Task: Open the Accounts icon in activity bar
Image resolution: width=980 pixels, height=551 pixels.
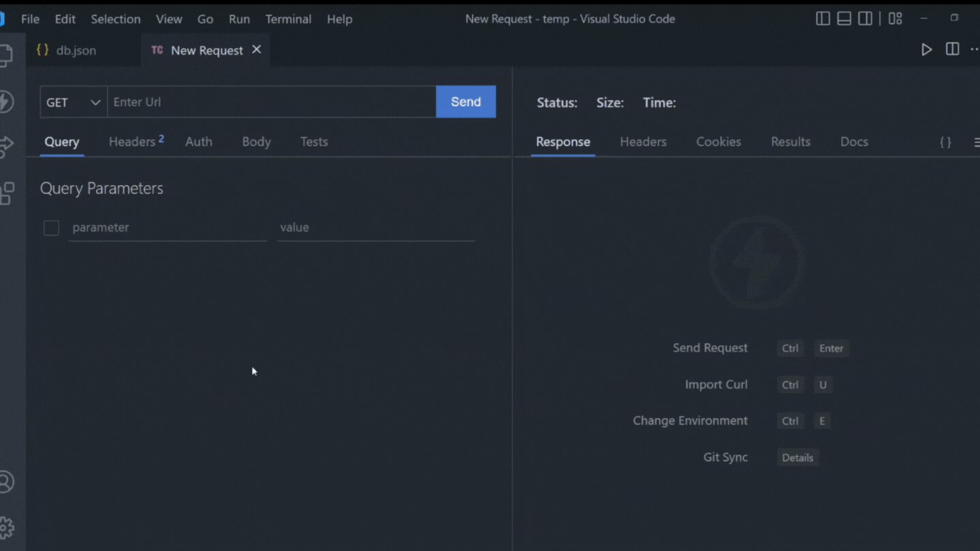Action: coord(5,482)
